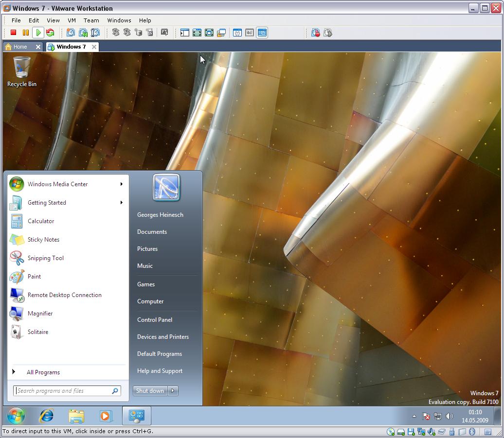Expand Getting Started submenu arrow

click(122, 202)
